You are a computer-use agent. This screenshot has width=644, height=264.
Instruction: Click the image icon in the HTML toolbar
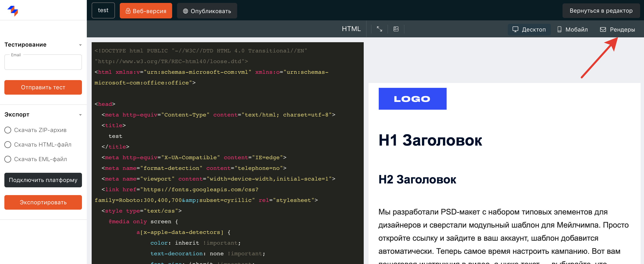(x=396, y=29)
